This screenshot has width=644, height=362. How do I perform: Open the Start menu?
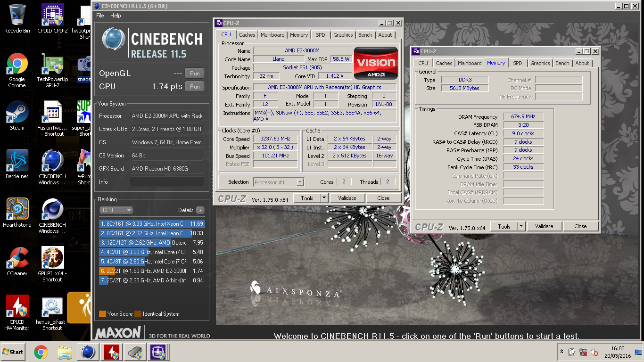point(14,352)
